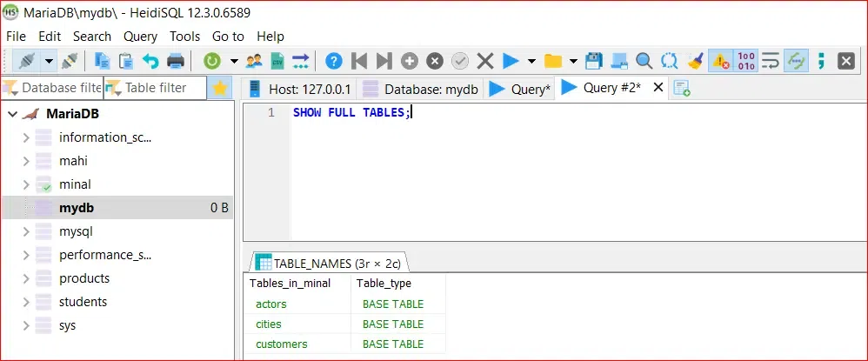The image size is (868, 361).
Task: Open the Go to menu
Action: pos(228,37)
